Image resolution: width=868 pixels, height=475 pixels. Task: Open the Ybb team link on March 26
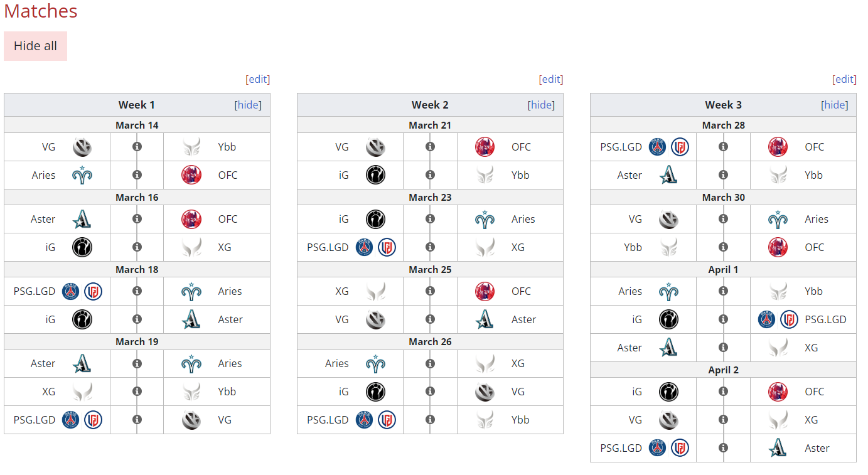pyautogui.click(x=520, y=420)
